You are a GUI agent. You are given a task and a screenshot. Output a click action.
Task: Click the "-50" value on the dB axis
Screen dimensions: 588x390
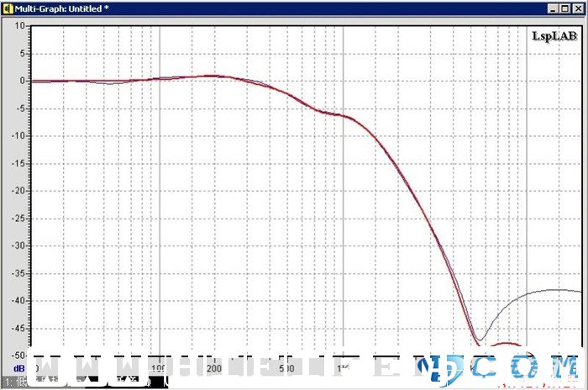(18, 355)
